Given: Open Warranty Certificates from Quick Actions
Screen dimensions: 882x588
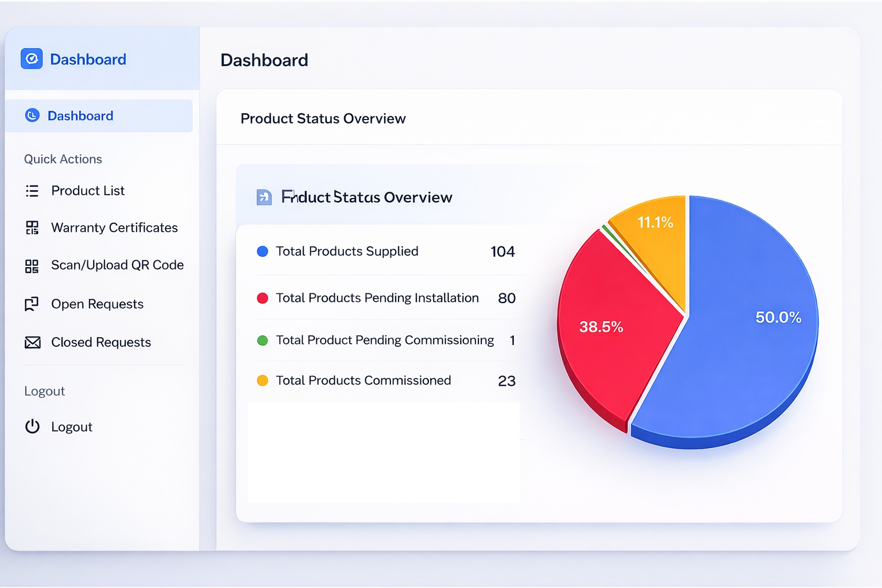Looking at the screenshot, I should click(114, 228).
